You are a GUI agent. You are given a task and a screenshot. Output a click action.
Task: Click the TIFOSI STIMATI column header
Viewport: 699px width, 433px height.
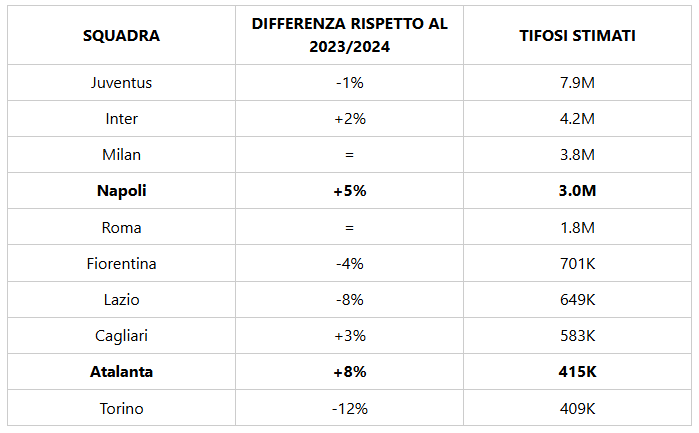(x=578, y=36)
